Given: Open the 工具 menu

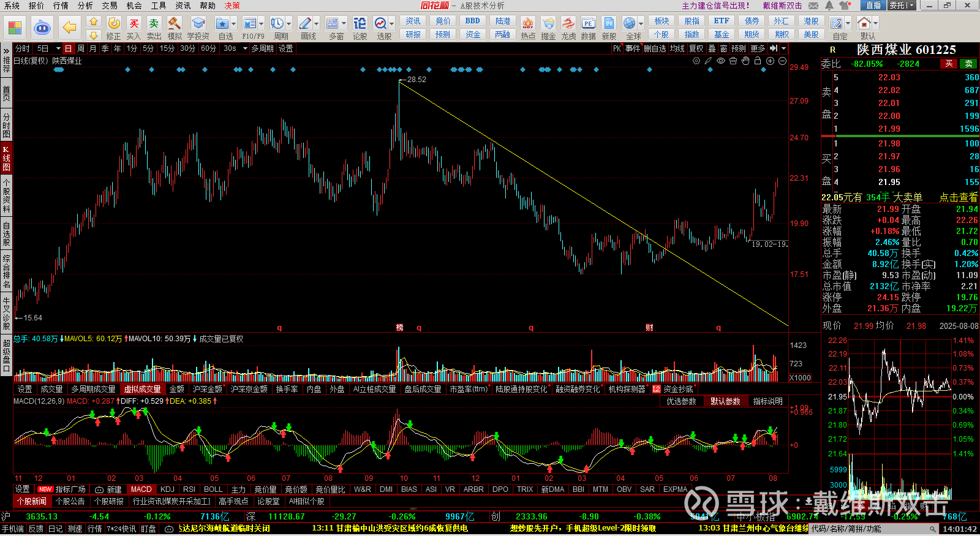Looking at the screenshot, I should click(x=159, y=6).
